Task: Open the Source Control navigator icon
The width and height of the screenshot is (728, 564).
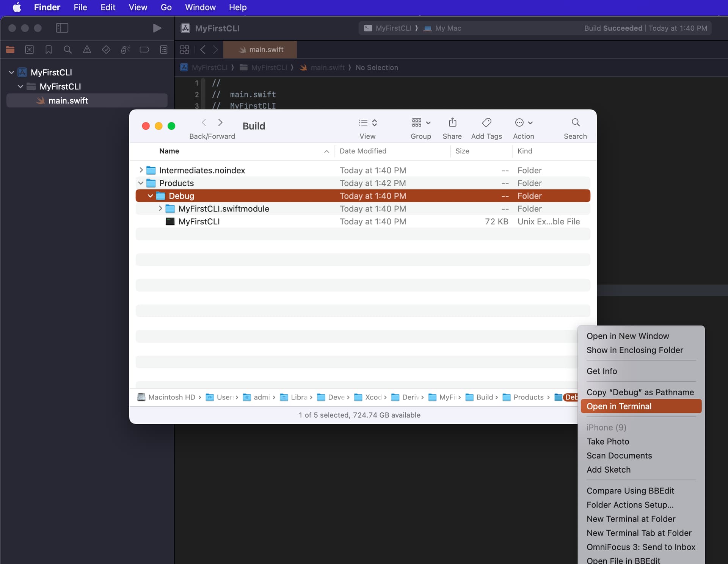Action: pos(29,50)
